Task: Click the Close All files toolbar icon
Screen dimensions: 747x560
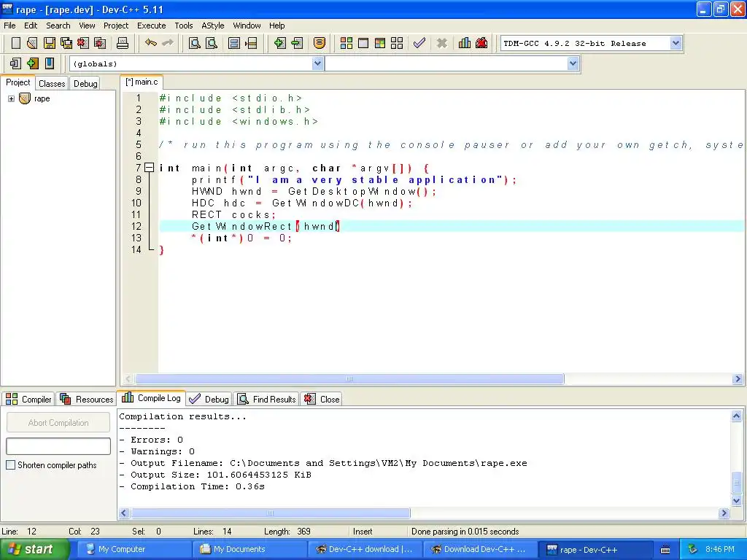Action: [100, 43]
